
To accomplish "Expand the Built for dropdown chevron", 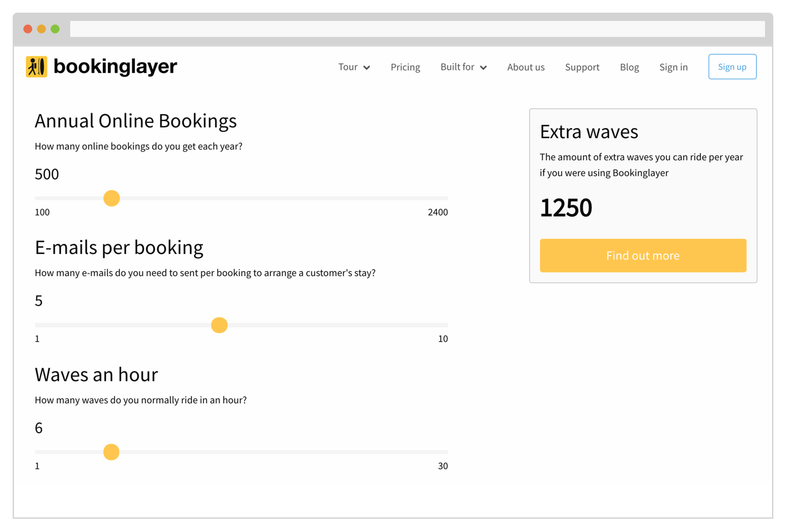I will (483, 68).
